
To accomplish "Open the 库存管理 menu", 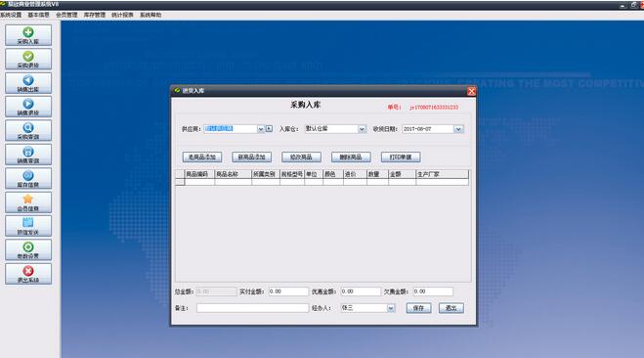I will coord(95,15).
